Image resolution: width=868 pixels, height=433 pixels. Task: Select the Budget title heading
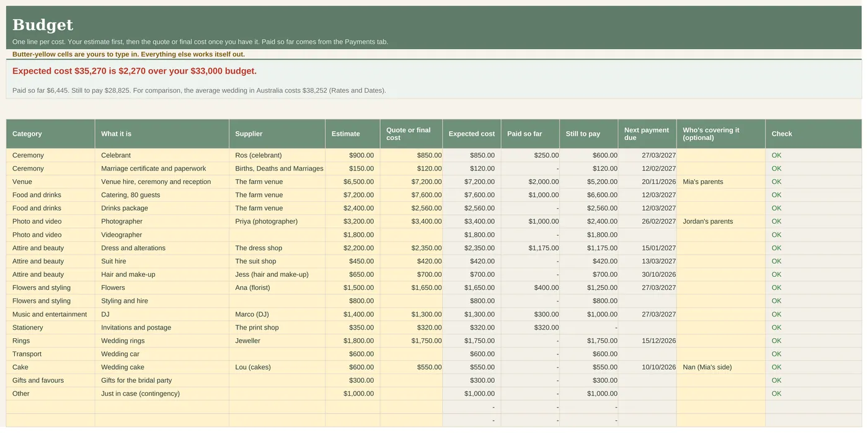43,25
